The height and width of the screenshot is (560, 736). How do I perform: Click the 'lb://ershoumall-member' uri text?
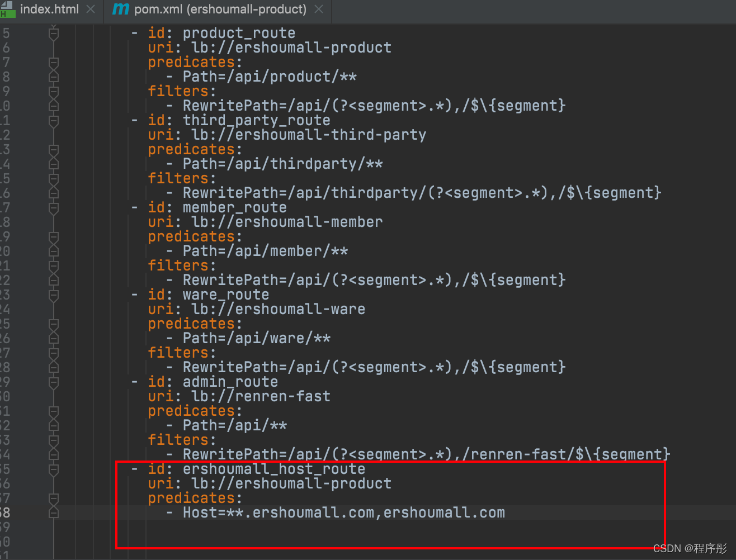pos(287,222)
